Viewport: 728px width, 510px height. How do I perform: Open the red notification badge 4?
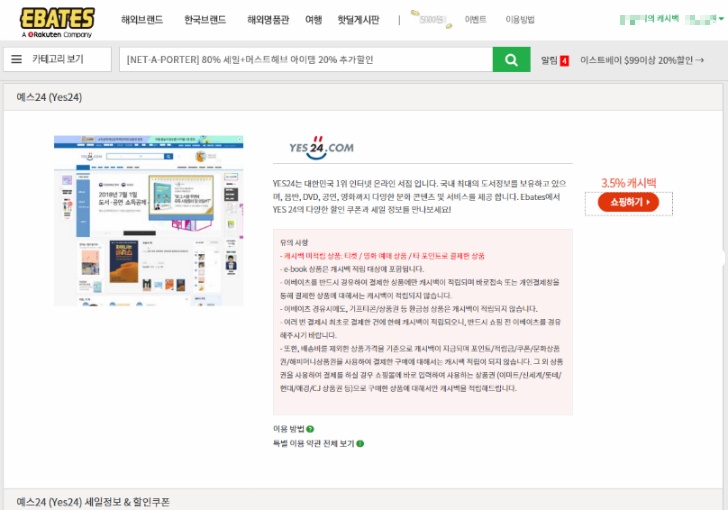tap(564, 61)
